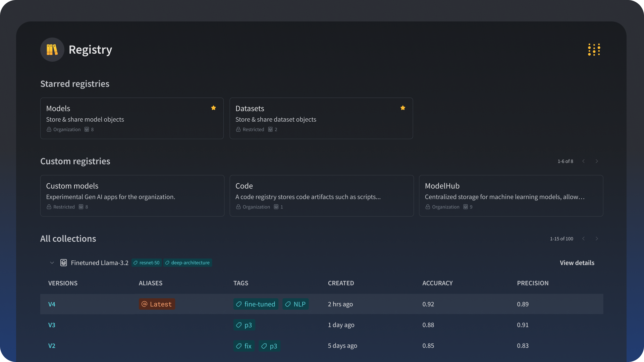
Task: Sort by the ACCURACY column header
Action: point(437,283)
